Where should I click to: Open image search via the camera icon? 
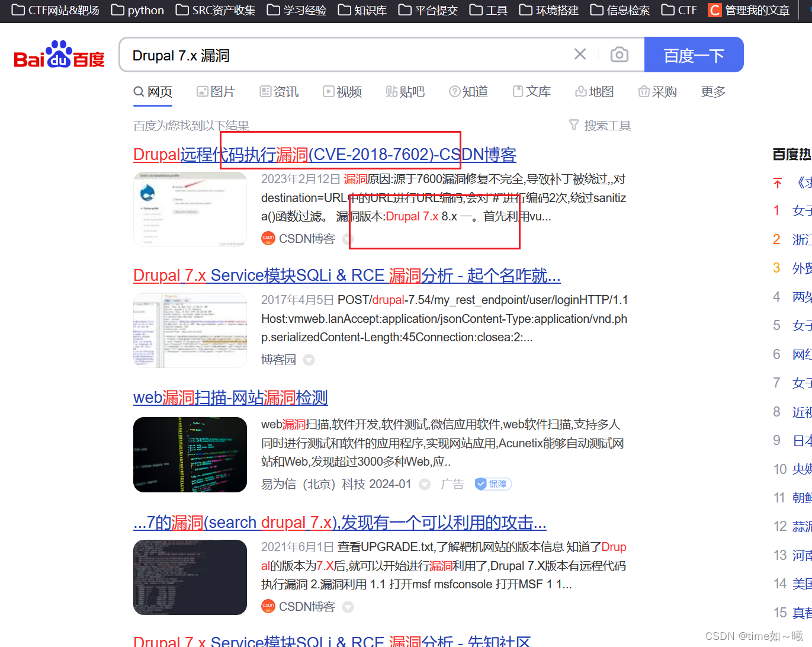pyautogui.click(x=620, y=55)
